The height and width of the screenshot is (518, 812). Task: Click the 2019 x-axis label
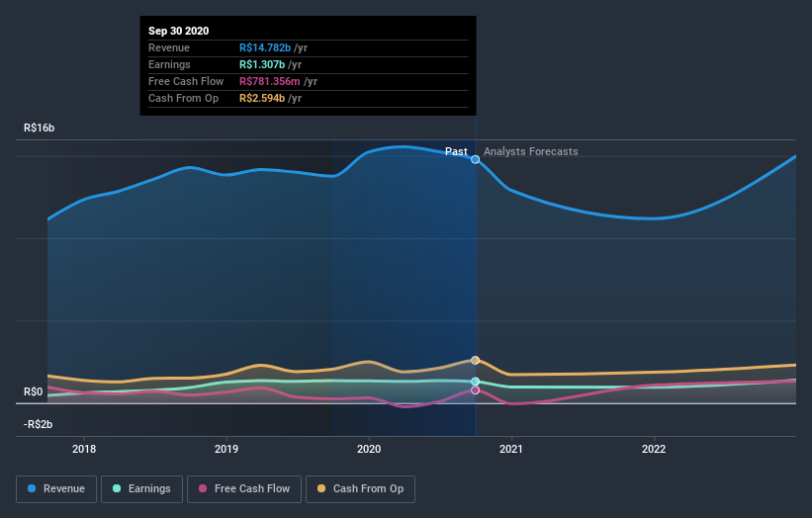(226, 449)
